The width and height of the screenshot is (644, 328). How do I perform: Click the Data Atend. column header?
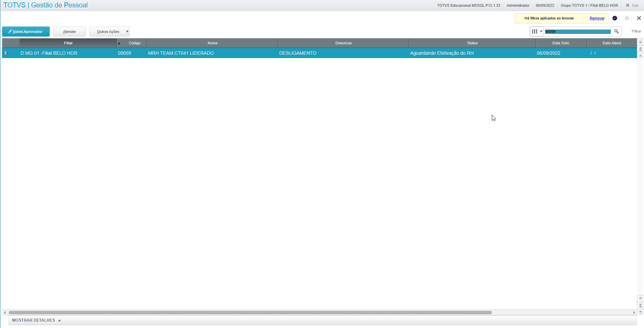click(612, 43)
